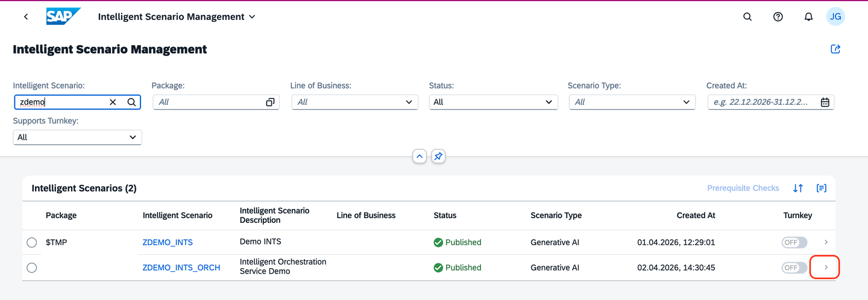Click the Status column header
The height and width of the screenshot is (300, 868).
445,215
